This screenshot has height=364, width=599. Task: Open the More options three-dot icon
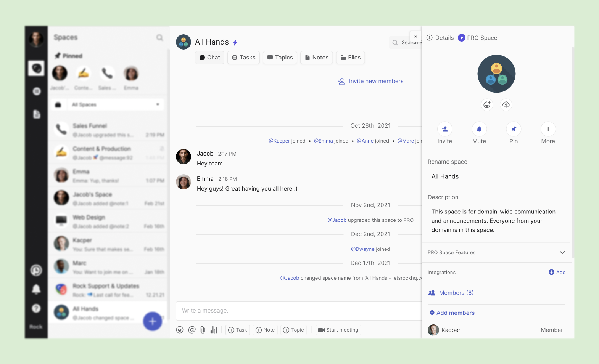548,129
